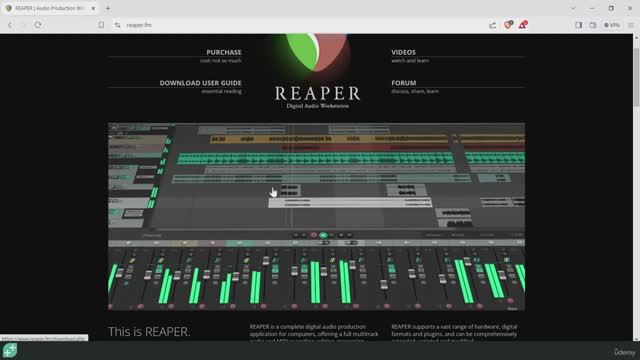Open the Brave Shields icon
The image size is (640, 360).
pyautogui.click(x=508, y=25)
